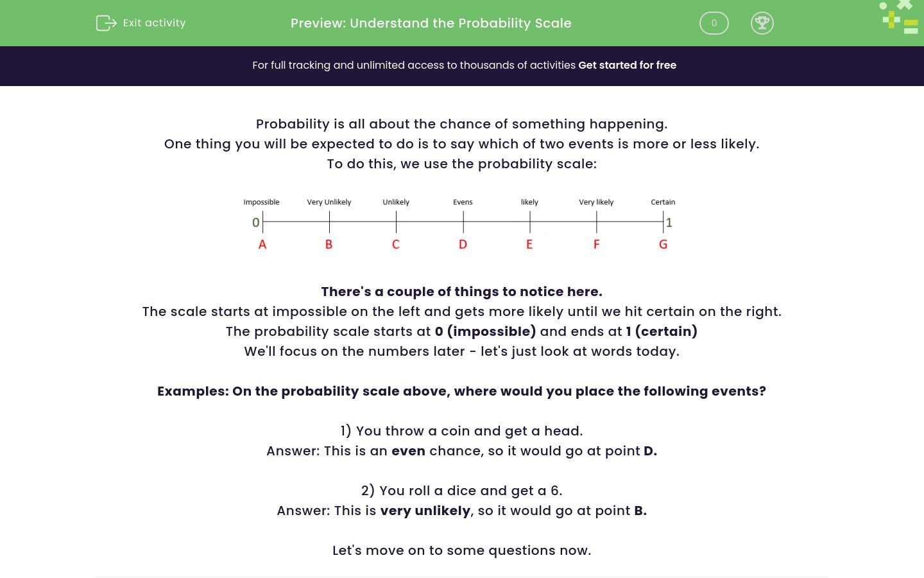Screen dimensions: 924x578
Task: Open the trophy achievements icon
Action: pos(762,23)
